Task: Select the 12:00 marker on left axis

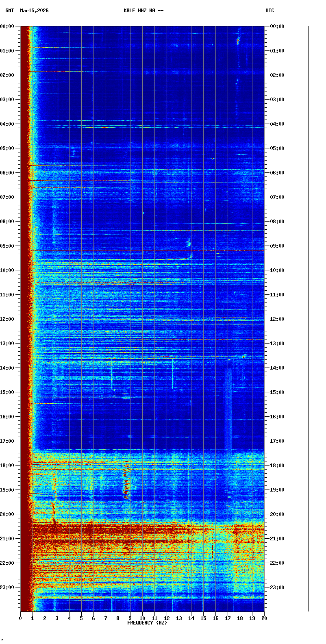Action: click(x=7, y=319)
